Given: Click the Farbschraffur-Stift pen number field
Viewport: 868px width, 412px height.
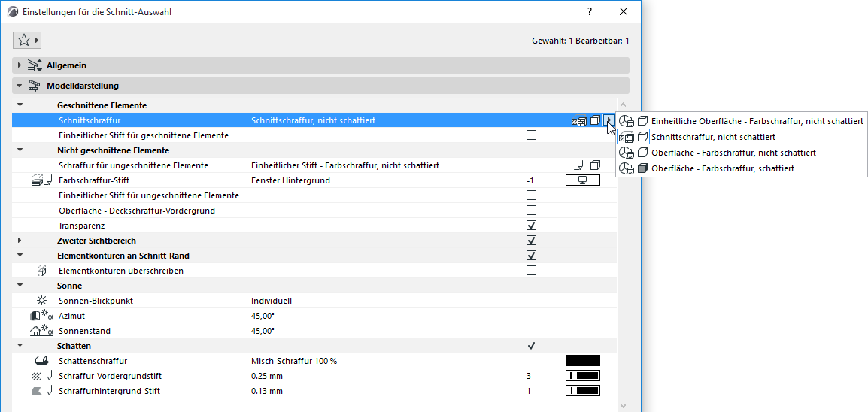Looking at the screenshot, I should click(530, 180).
